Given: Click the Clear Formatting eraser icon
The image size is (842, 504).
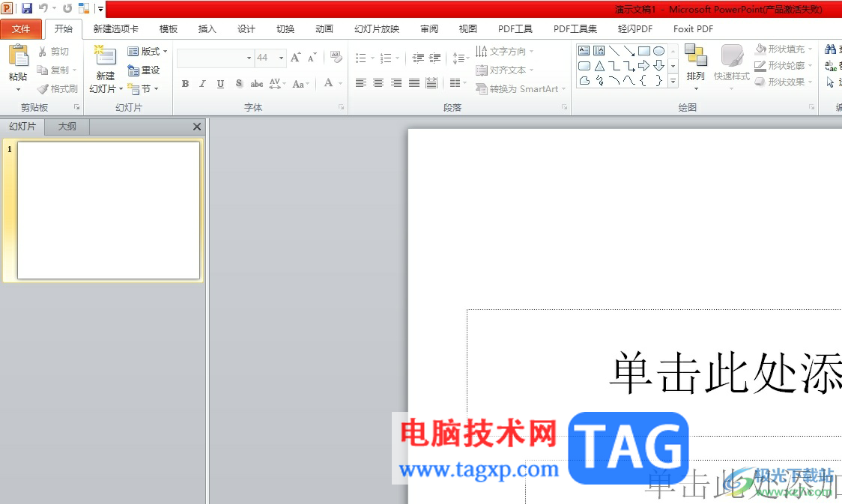Looking at the screenshot, I should (x=336, y=58).
